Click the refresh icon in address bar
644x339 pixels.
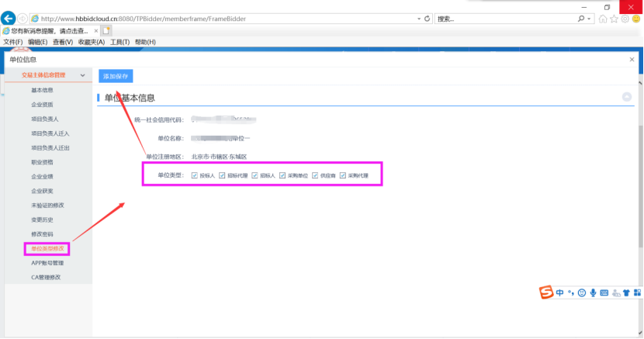(x=428, y=18)
